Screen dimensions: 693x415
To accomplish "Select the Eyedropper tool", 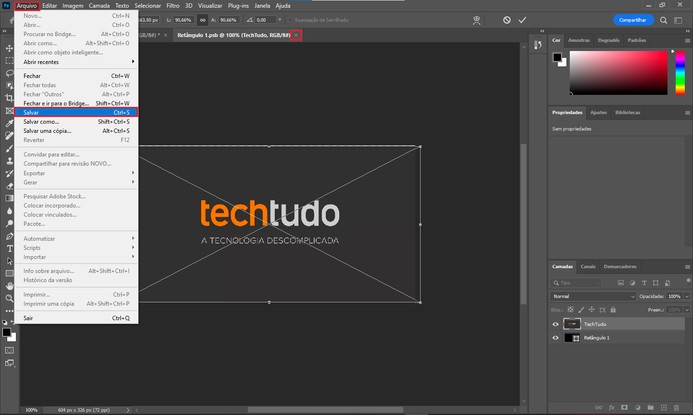I will click(9, 123).
